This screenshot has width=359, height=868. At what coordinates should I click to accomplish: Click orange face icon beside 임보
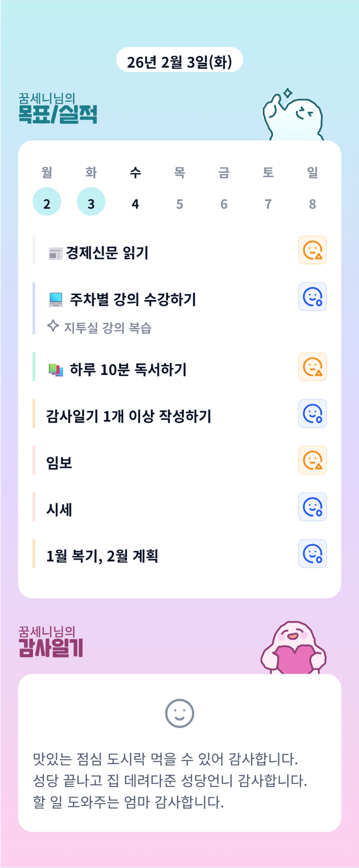312,460
